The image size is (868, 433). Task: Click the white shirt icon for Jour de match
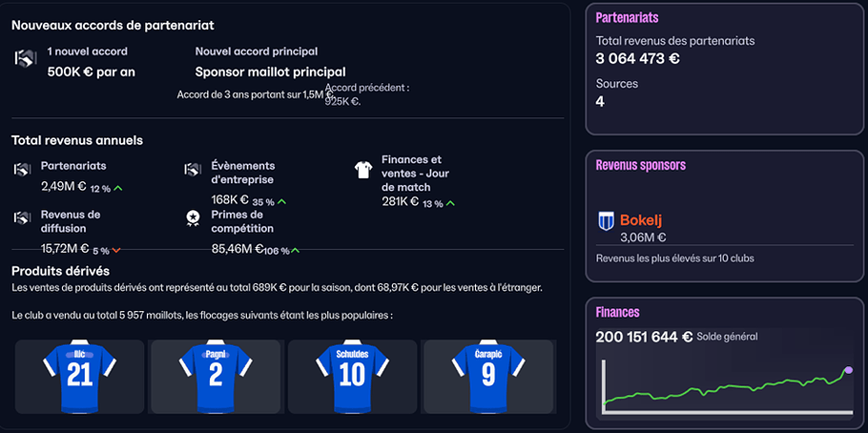(x=363, y=170)
